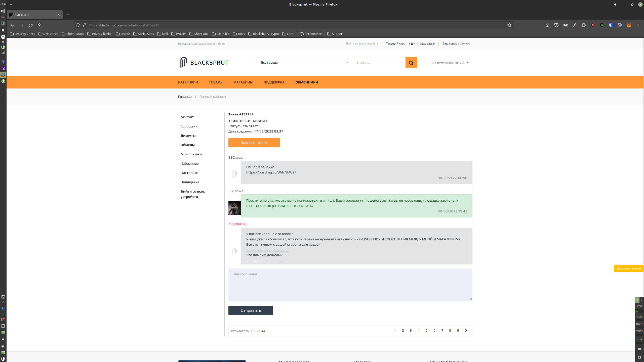Go to page 9 of ticket messages
Screen dimensions: 644x362
tap(458, 330)
